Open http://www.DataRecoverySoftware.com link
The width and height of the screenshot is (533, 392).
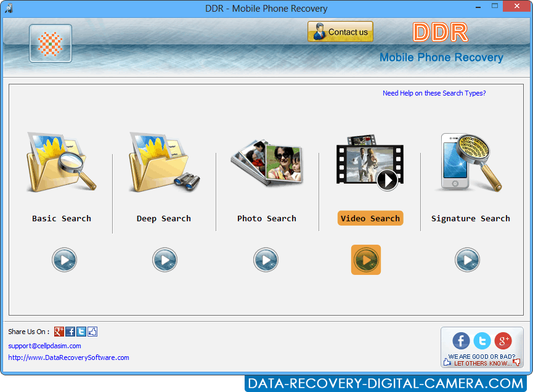pos(68,357)
